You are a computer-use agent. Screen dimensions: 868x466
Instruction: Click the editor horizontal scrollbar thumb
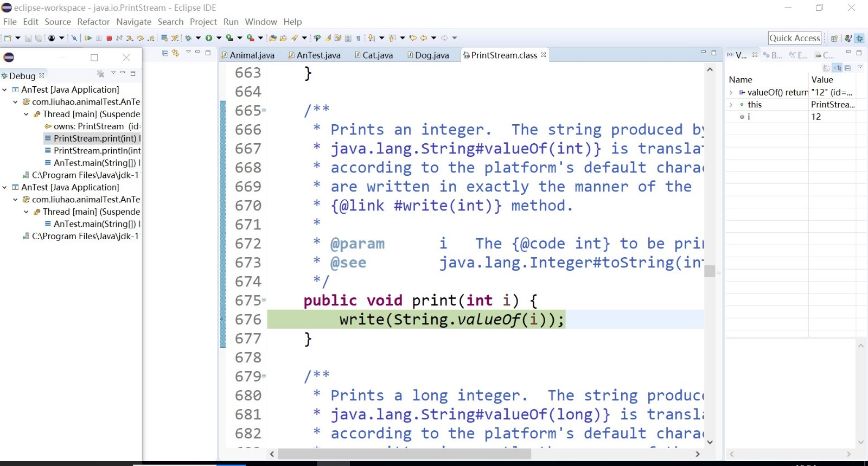404,454
